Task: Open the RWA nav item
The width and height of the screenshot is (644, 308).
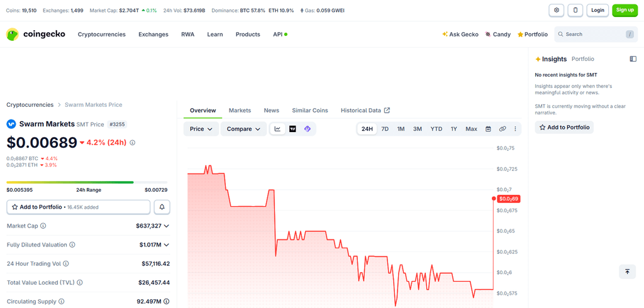Action: pyautogui.click(x=187, y=35)
